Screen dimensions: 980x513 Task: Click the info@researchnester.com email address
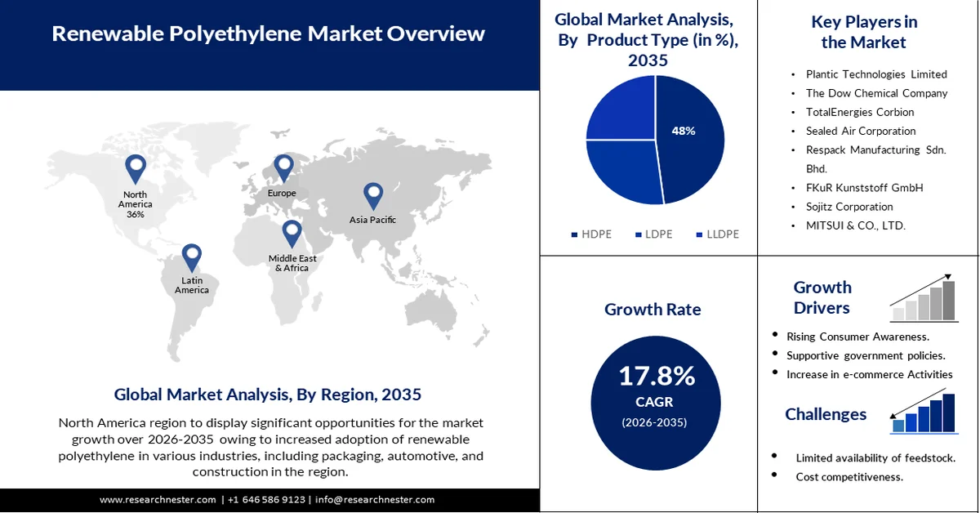(375, 499)
